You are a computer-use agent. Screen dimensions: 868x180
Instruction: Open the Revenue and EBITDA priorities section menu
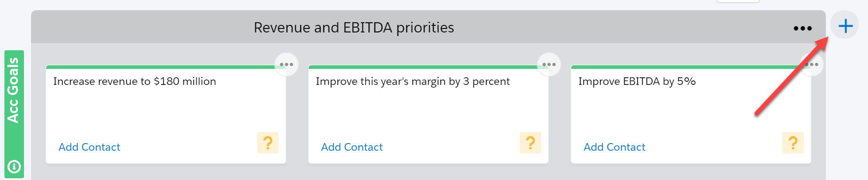click(802, 28)
